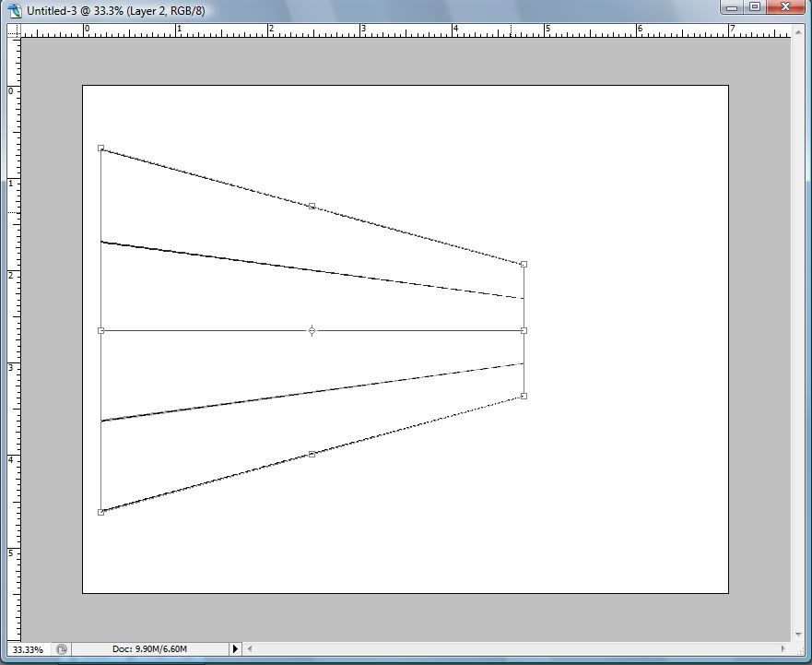Click the bottom edge middle transform handle
This screenshot has width=812, height=665.
[312, 454]
